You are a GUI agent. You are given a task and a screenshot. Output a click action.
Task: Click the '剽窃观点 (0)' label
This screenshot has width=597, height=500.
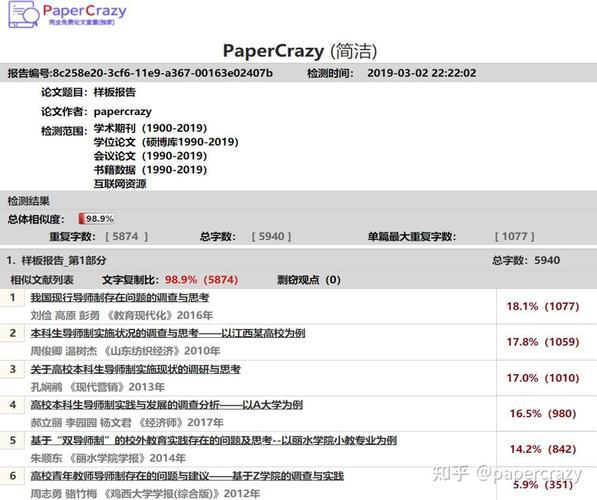click(309, 280)
